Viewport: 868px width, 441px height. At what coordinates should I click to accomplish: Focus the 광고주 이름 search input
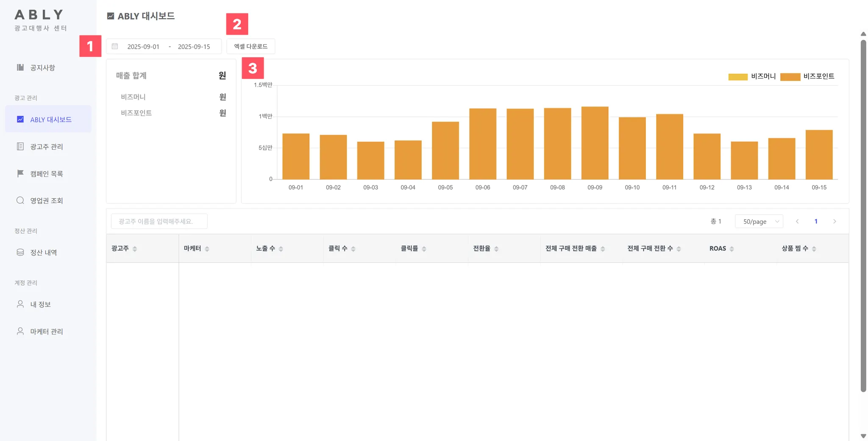[x=159, y=221]
